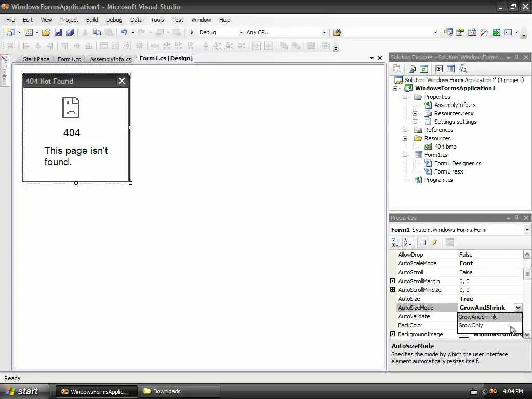532x399 pixels.
Task: Expand the BackgroundImage property
Action: click(x=393, y=334)
